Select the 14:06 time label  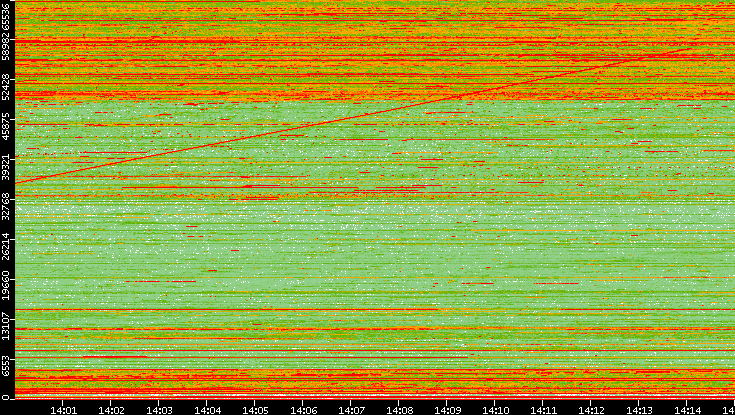(303, 410)
